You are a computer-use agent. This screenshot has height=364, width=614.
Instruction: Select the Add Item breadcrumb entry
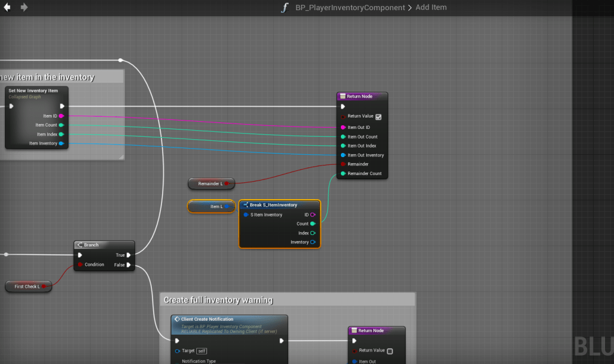pos(431,8)
